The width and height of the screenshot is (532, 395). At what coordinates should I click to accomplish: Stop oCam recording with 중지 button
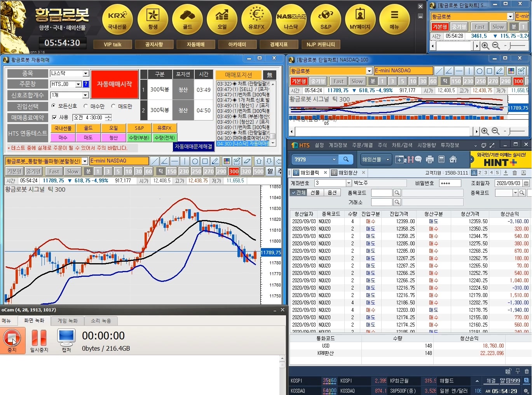(12, 340)
